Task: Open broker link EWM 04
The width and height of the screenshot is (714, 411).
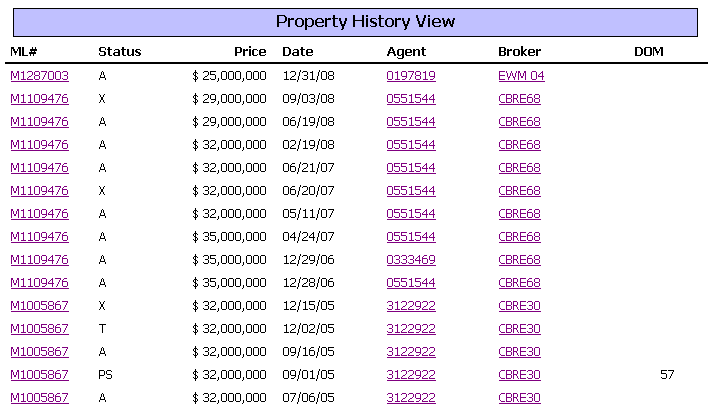Action: (521, 76)
